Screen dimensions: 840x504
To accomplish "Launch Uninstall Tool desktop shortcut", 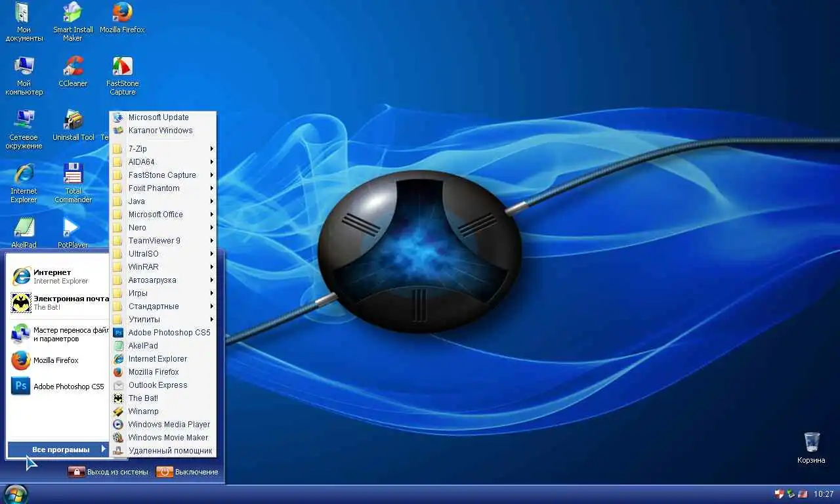I will point(73,125).
